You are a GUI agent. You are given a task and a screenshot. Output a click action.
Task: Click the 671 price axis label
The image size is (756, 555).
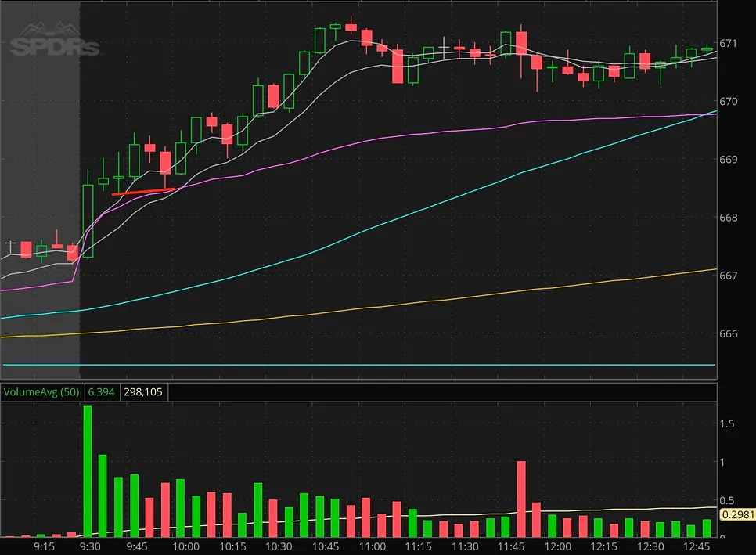728,43
